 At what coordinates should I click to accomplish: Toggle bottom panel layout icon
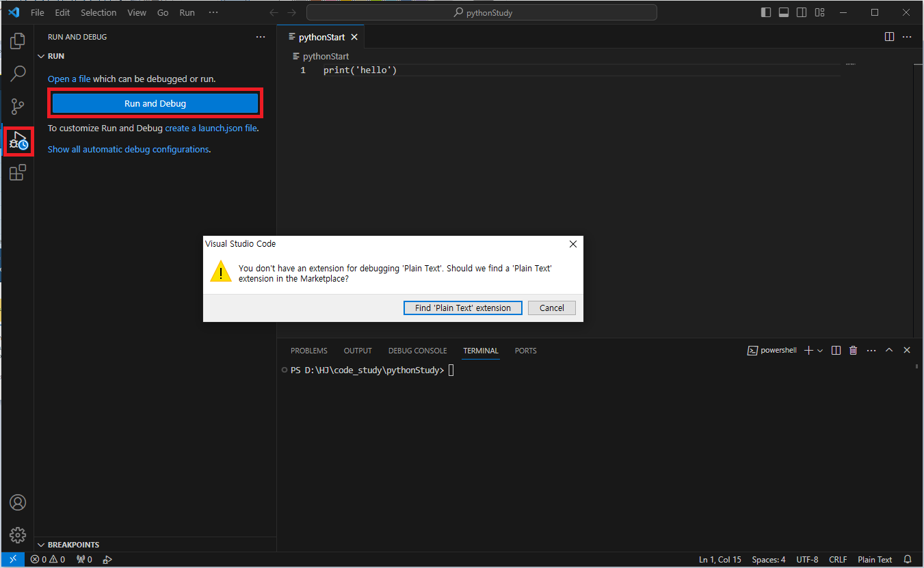click(784, 12)
